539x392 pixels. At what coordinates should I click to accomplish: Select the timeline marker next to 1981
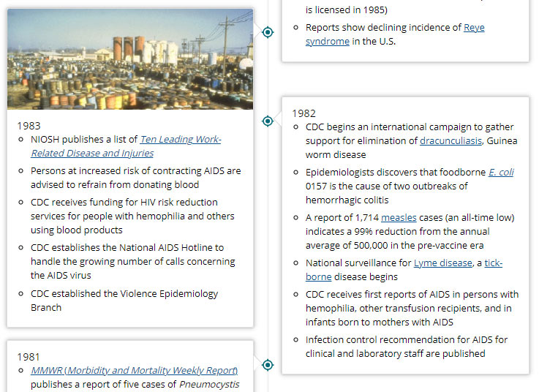268,364
